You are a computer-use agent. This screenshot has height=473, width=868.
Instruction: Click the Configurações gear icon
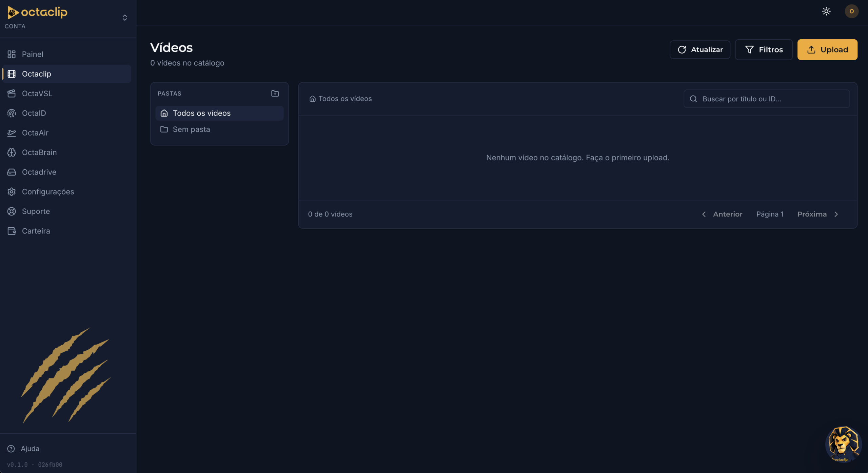click(12, 192)
